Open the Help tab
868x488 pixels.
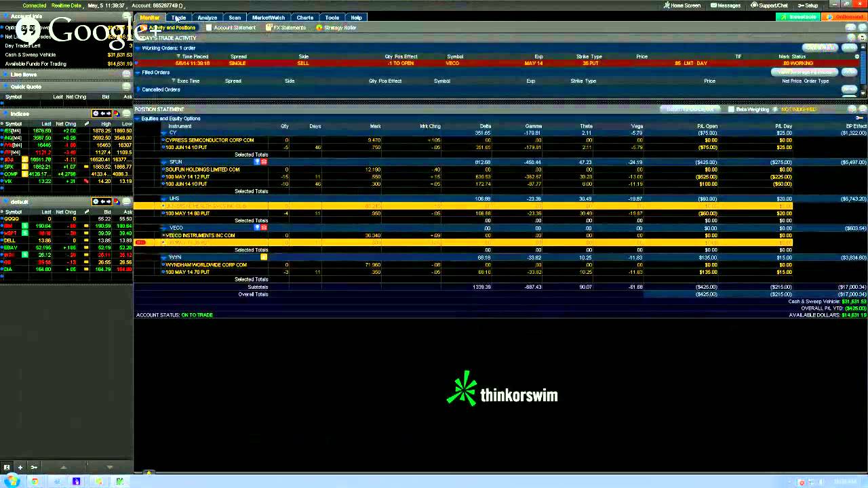pos(356,18)
